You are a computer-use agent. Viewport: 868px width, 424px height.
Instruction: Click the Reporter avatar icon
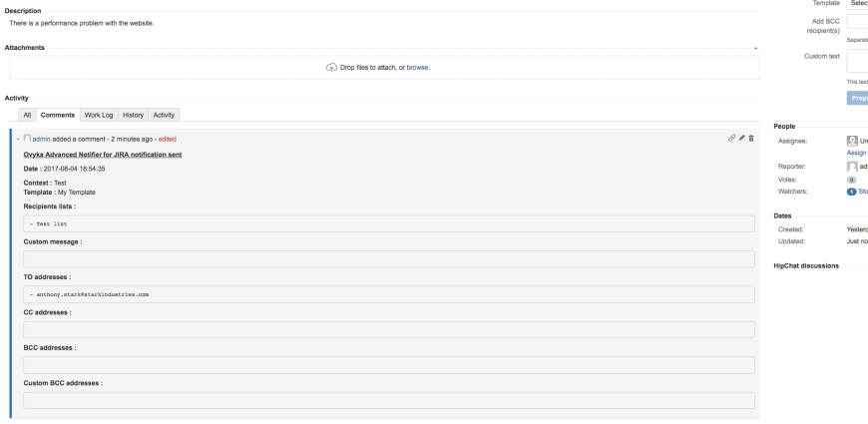(x=852, y=167)
